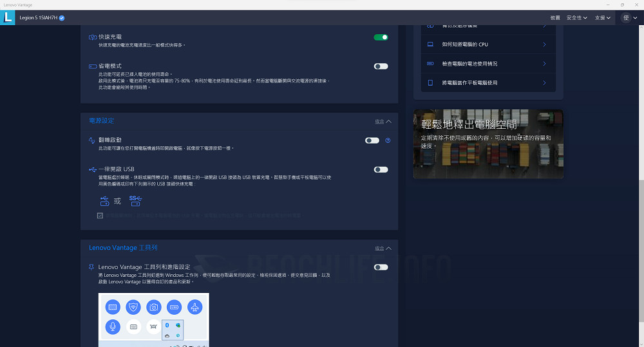
Task: Enable the 省電模式 toggle
Action: (381, 66)
